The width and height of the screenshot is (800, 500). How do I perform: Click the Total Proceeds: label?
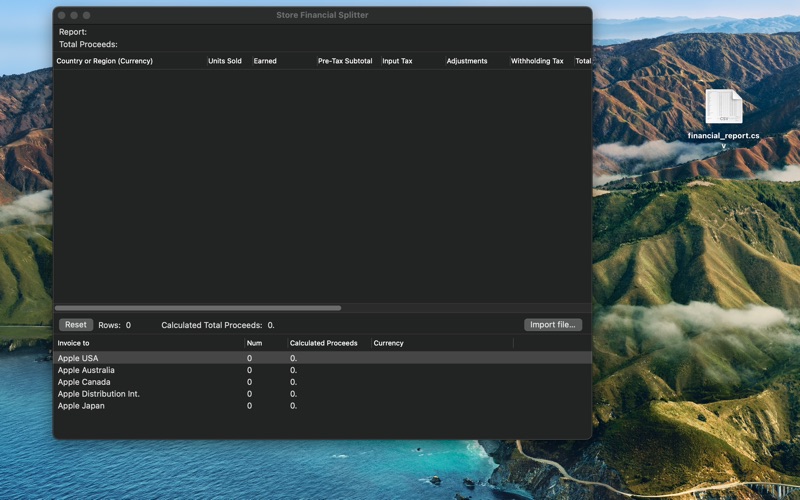88,44
